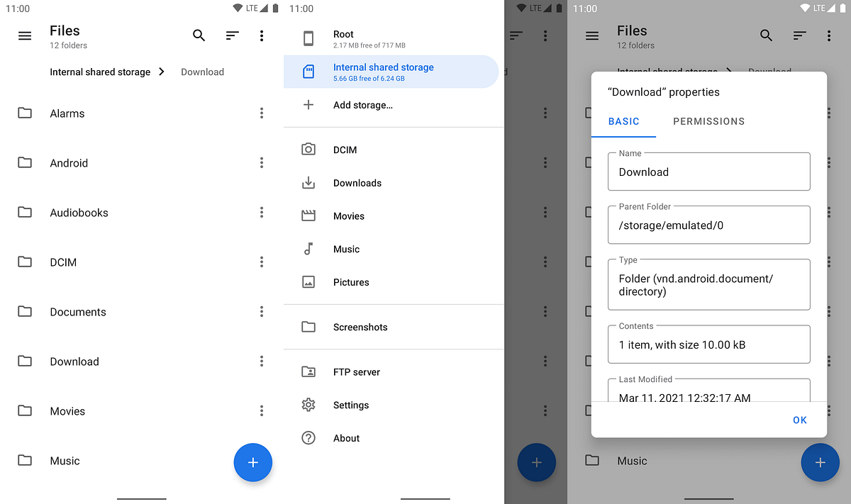Screen dimensions: 851x504
Task: Switch to the PERMISSIONS tab
Action: 708,121
